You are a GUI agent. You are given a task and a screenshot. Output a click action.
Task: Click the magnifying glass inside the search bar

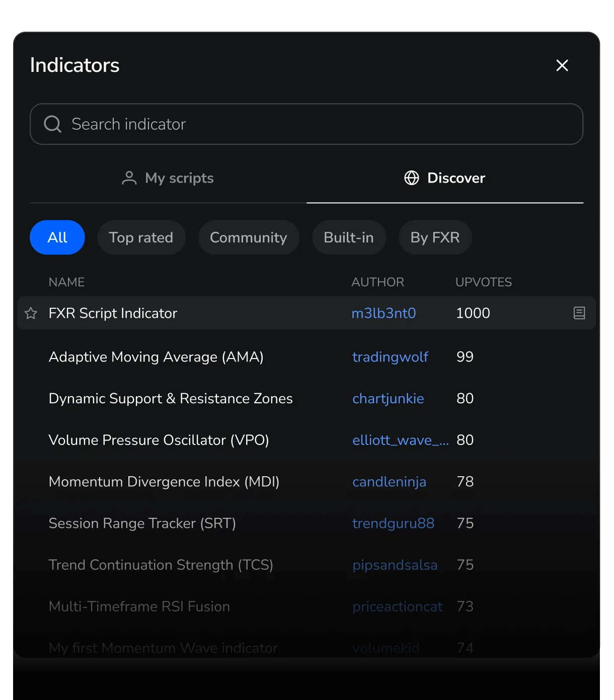coord(52,124)
